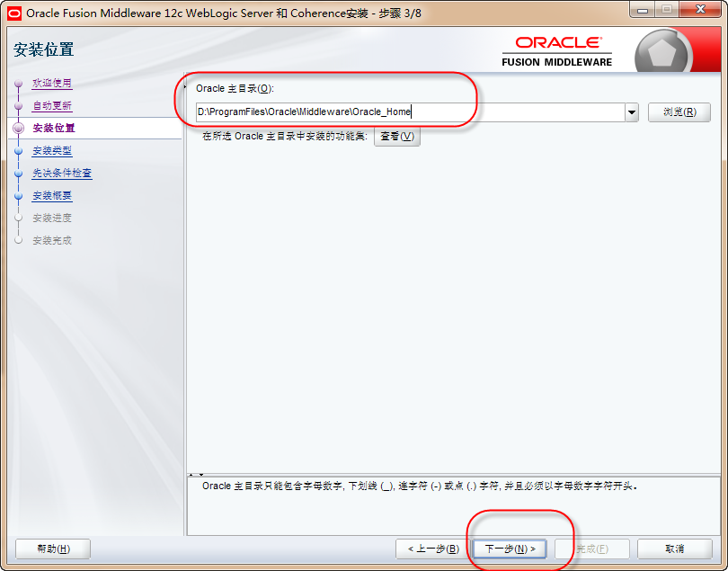Open help via the 帮助(H) button
Screen dimensions: 728x571
[53, 549]
